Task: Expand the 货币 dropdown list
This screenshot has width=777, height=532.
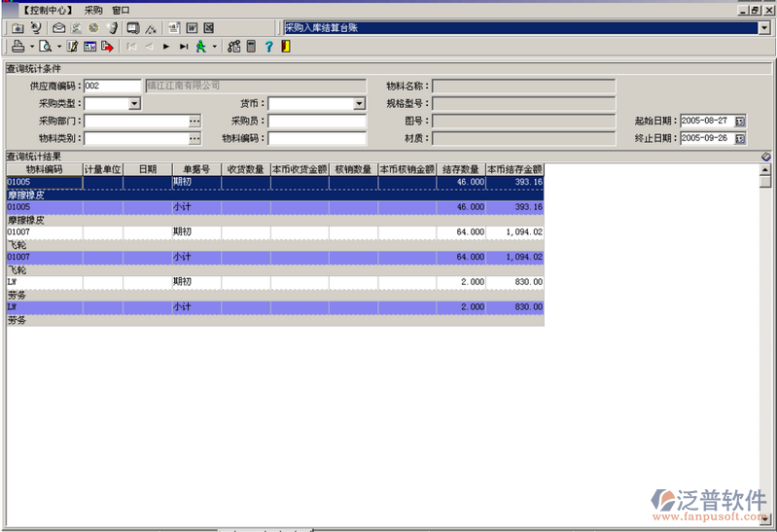Action: (x=359, y=104)
